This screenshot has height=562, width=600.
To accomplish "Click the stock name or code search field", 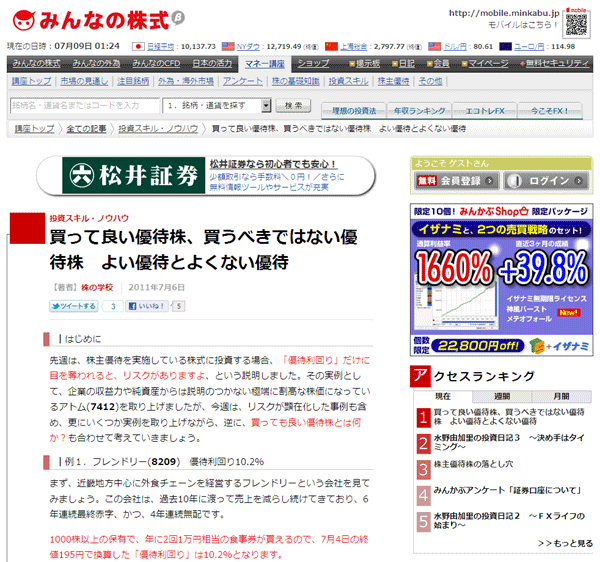I will tap(82, 104).
